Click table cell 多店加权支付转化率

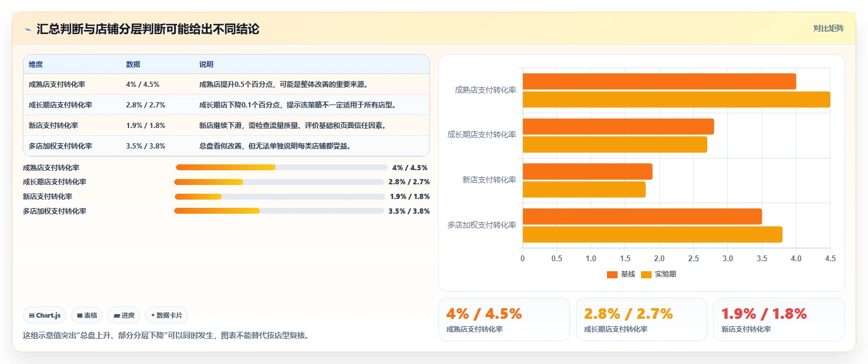[x=60, y=146]
